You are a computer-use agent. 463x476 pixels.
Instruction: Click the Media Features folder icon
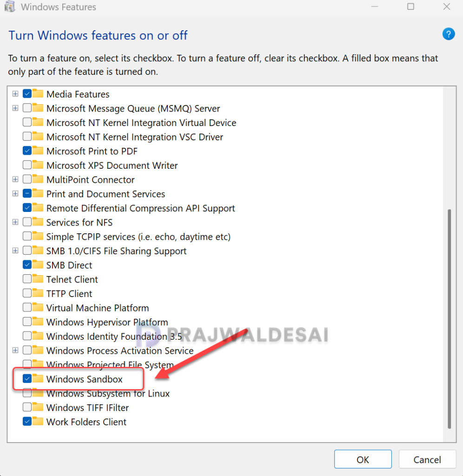click(38, 93)
